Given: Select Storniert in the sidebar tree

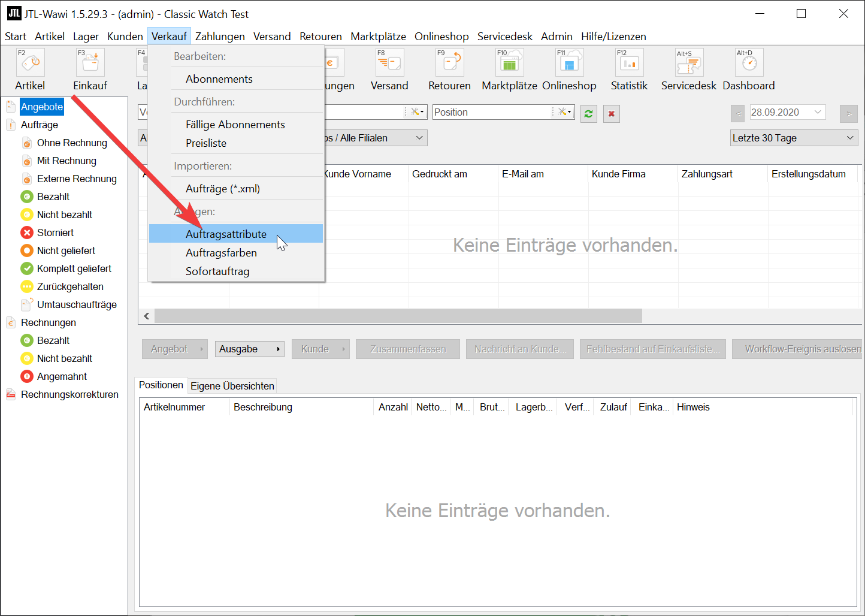Looking at the screenshot, I should point(55,232).
